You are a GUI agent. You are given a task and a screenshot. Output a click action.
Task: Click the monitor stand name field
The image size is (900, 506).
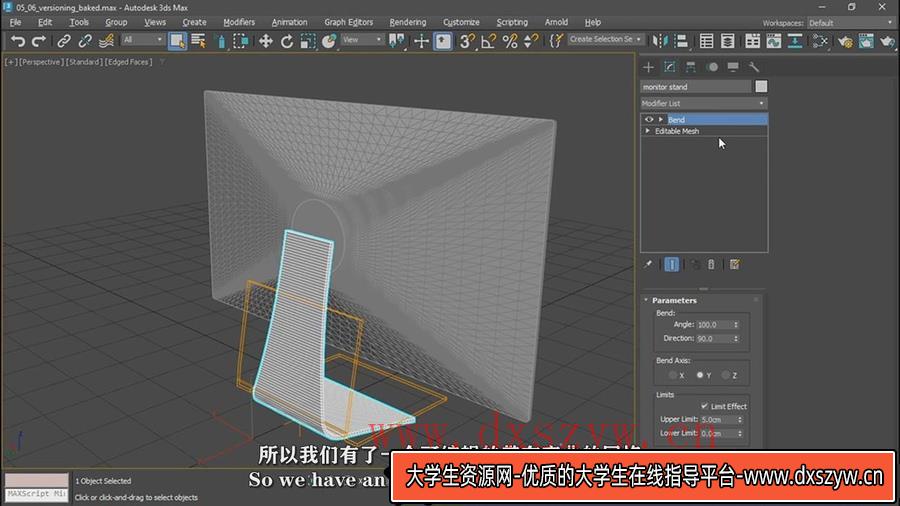[x=696, y=87]
